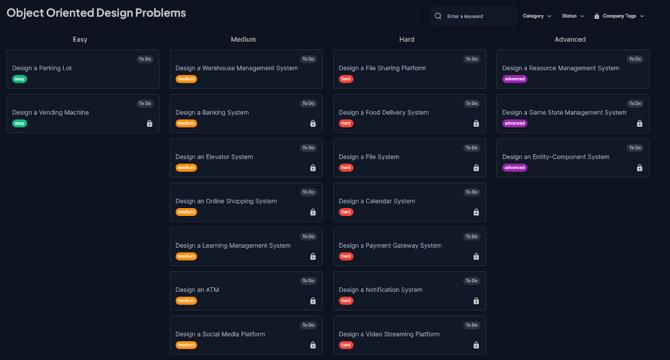670x360 pixels.
Task: Open Design a Food Delivery System title
Action: [x=384, y=112]
